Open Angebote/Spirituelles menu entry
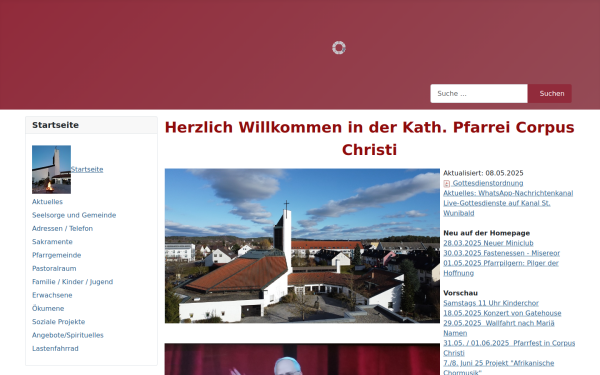The height and width of the screenshot is (375, 600). click(x=68, y=335)
